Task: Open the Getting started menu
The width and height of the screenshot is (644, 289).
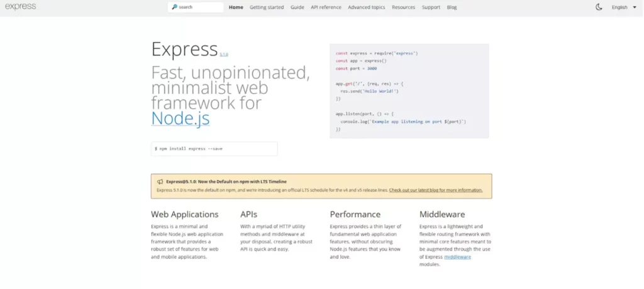Action: [x=267, y=7]
